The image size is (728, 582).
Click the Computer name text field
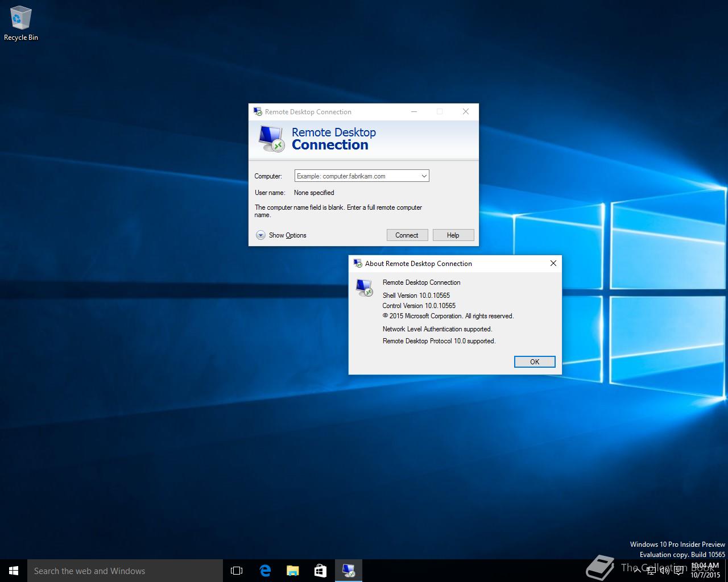click(x=356, y=176)
